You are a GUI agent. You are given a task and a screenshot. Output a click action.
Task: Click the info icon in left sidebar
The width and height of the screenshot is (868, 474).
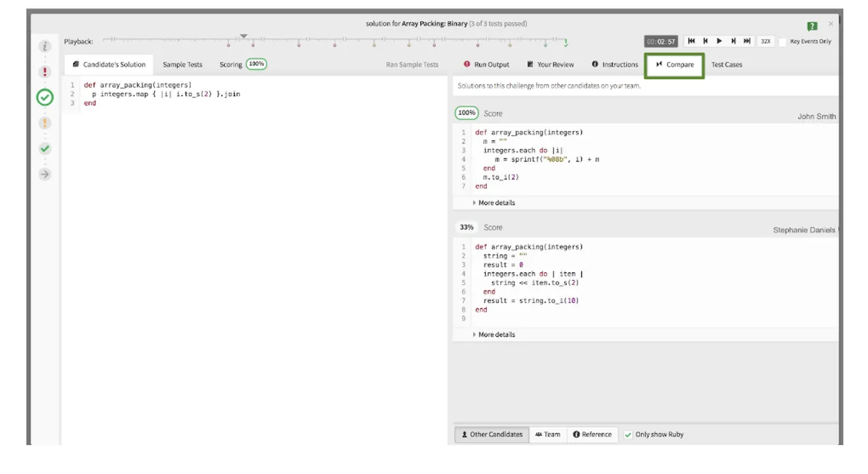[45, 46]
